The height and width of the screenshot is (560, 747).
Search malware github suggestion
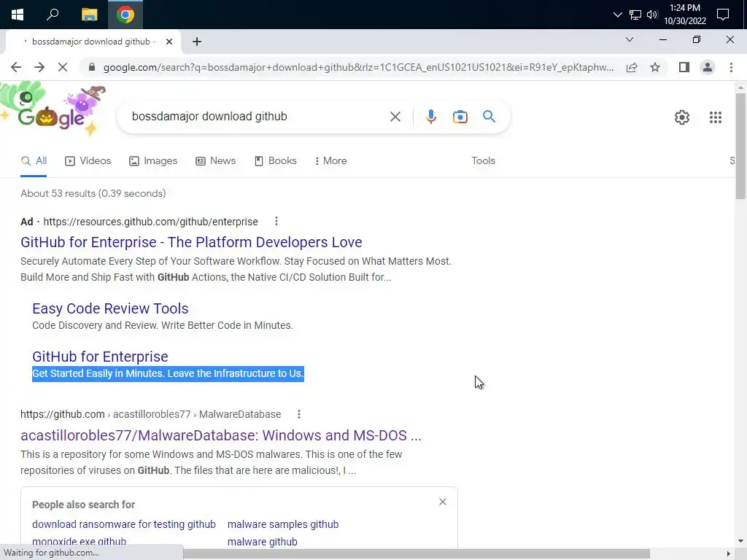click(263, 542)
